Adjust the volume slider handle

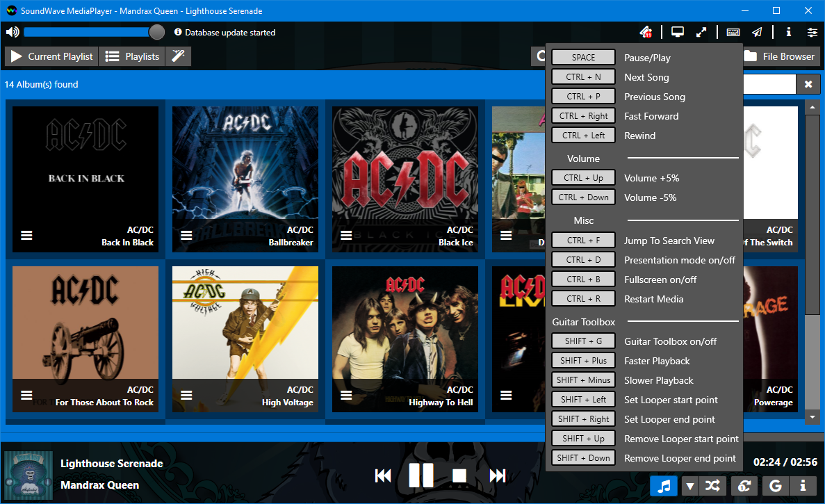pos(157,32)
